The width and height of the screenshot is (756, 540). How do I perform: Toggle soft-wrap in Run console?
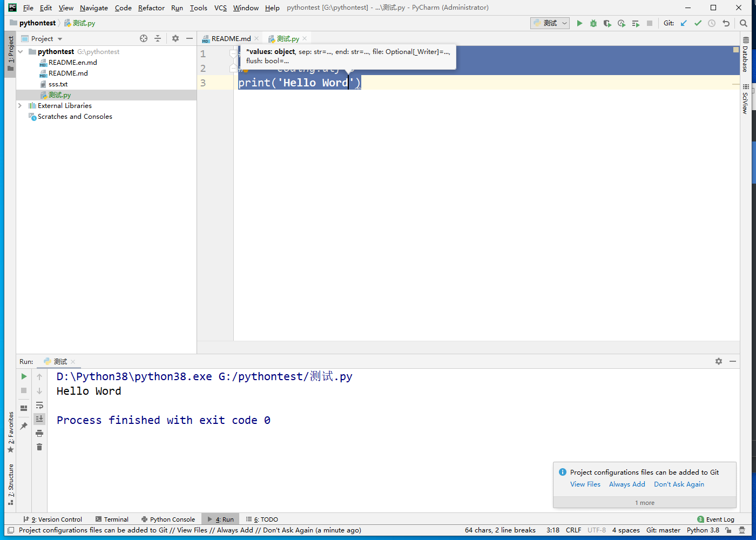click(39, 405)
